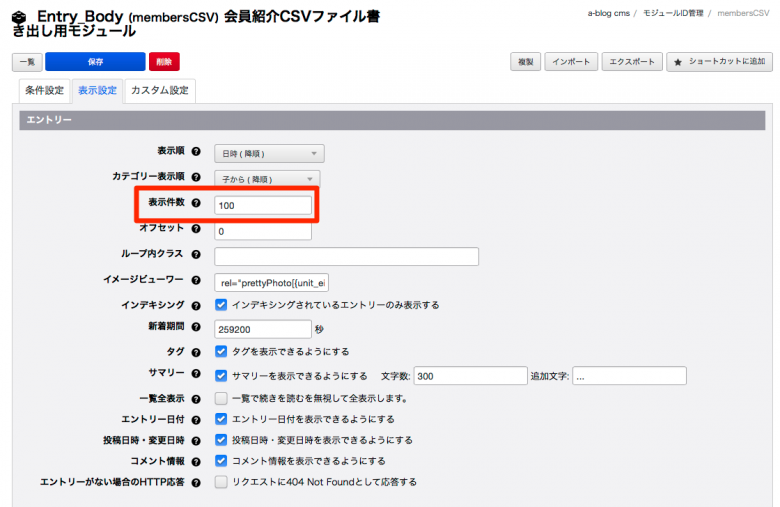Enable the 一覧全表示 checkbox
Image resolution: width=780 pixels, height=507 pixels.
[221, 398]
